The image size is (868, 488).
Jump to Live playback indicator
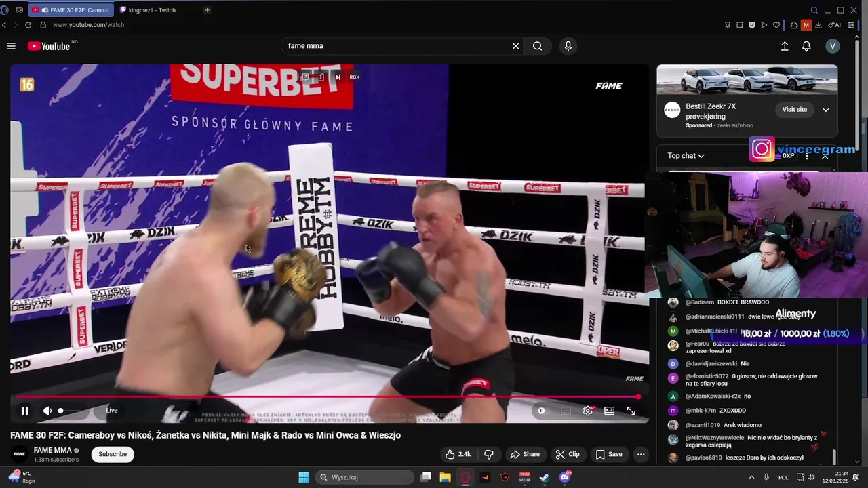(112, 410)
